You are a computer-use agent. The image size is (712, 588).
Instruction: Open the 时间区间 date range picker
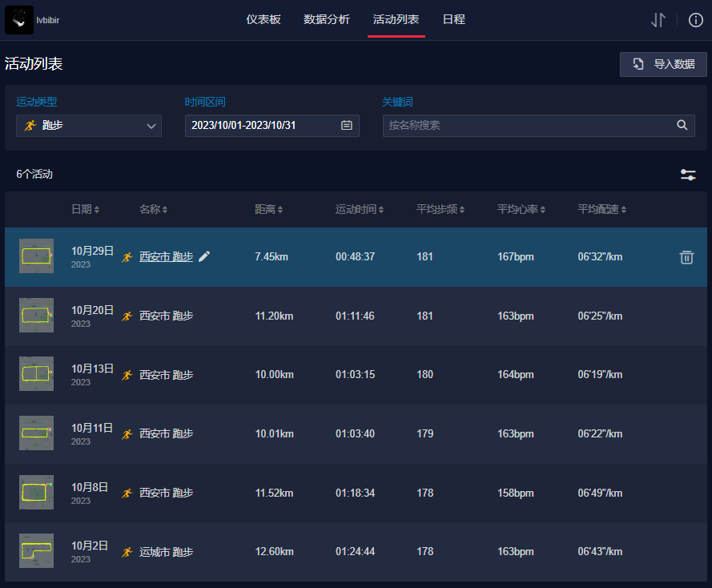pyautogui.click(x=263, y=126)
